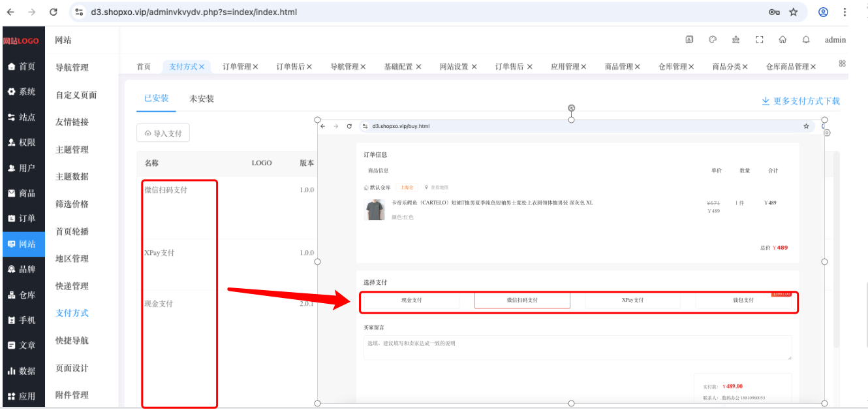
Task: Select 地区管理 in the website submenu
Action: tap(72, 259)
